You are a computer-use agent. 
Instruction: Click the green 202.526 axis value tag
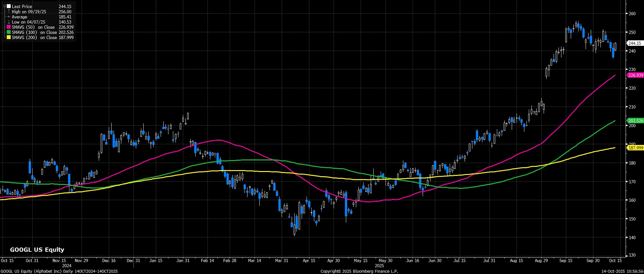pos(635,121)
